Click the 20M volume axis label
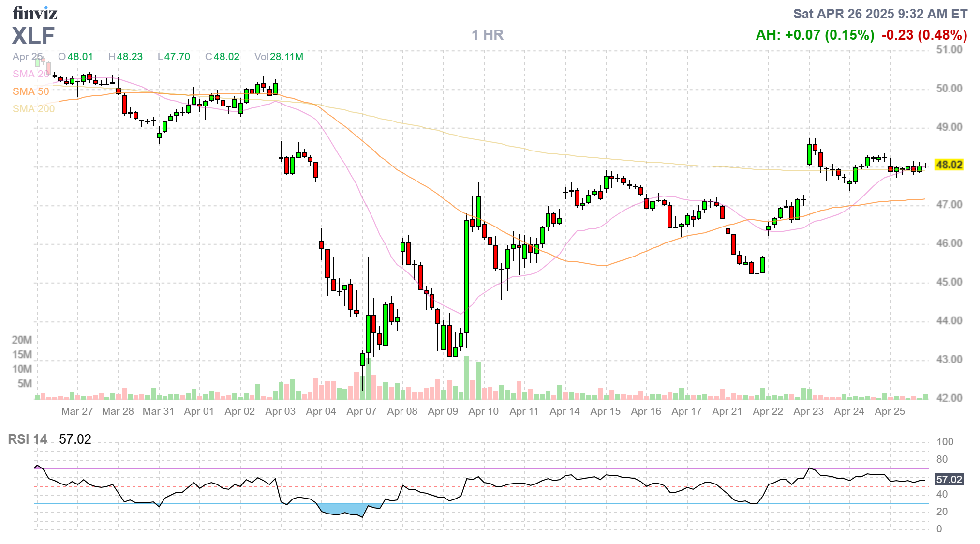The height and width of the screenshot is (544, 980). (22, 340)
